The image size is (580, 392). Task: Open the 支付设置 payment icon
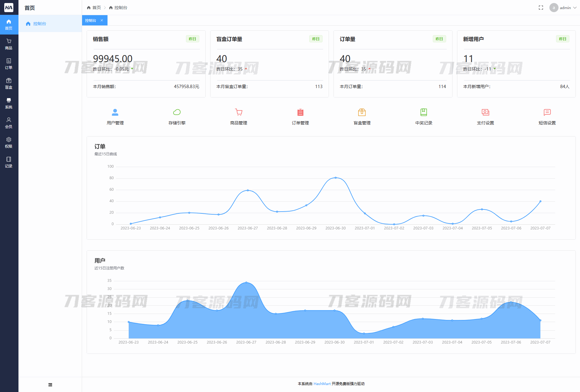point(485,113)
